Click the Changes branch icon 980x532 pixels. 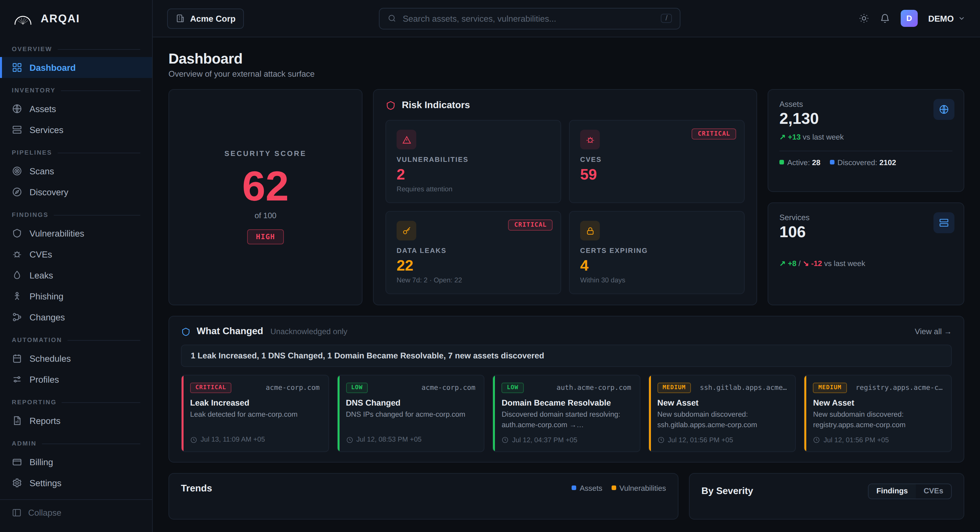point(17,317)
